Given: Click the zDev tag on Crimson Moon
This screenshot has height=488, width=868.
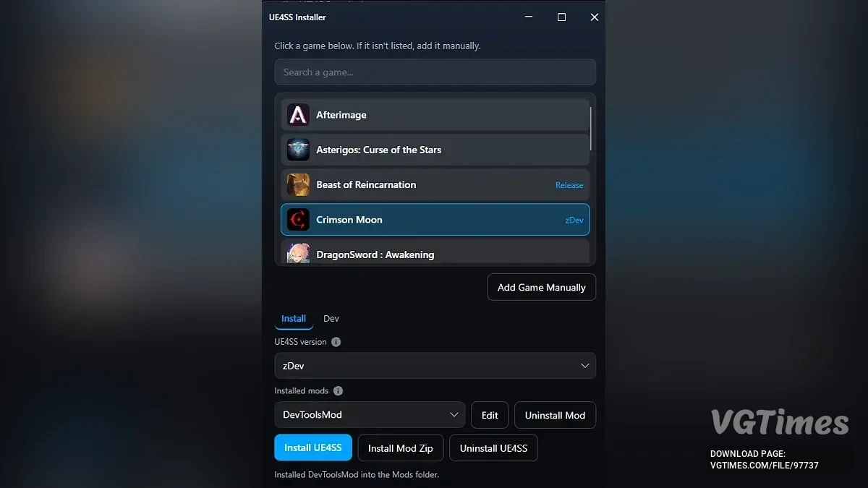Looking at the screenshot, I should click(574, 221).
